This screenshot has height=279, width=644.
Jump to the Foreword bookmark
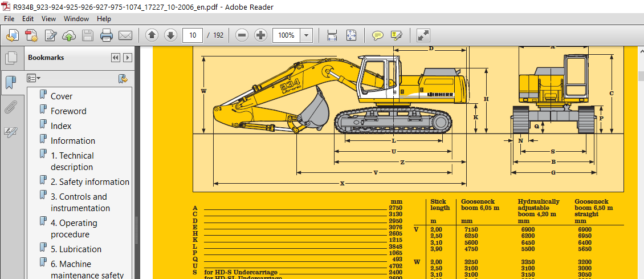pos(68,111)
